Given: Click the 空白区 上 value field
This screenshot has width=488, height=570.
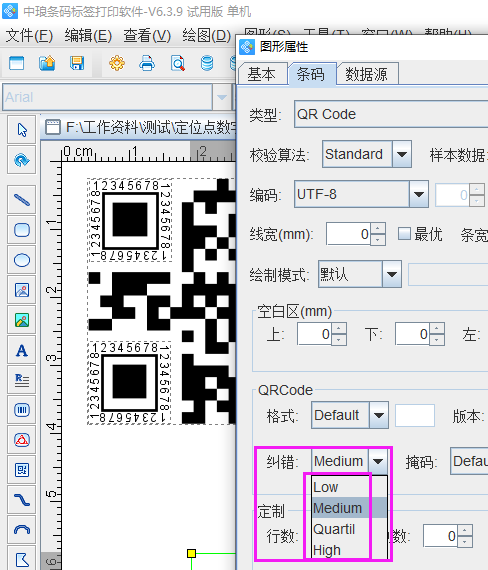Looking at the screenshot, I should click(x=315, y=334).
